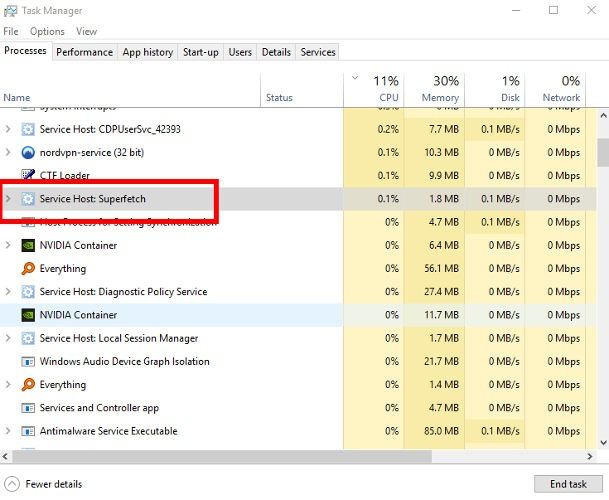Click the vertical scrollbar down arrow
This screenshot has height=500, width=609.
click(x=603, y=443)
